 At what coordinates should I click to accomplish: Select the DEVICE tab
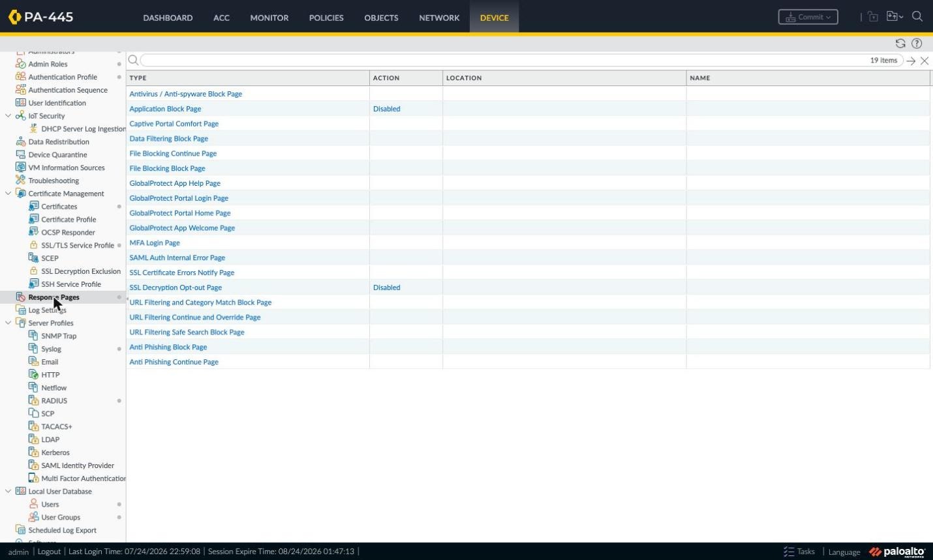tap(494, 18)
